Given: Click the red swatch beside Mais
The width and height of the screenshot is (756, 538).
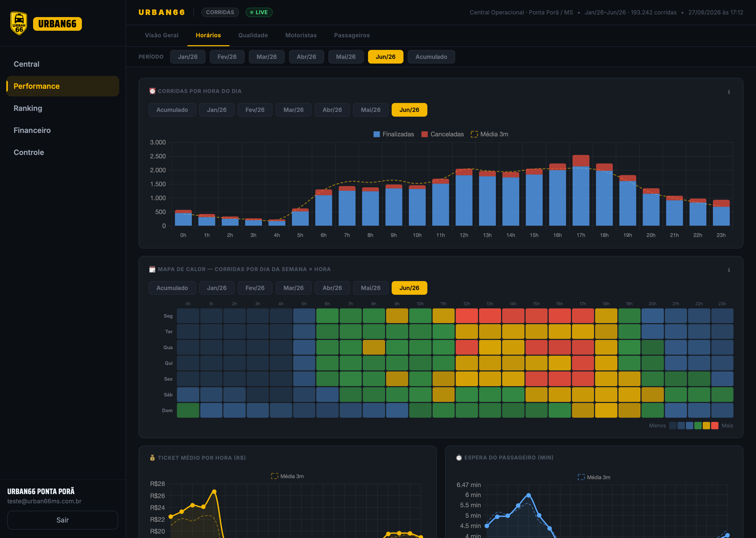Looking at the screenshot, I should tap(715, 425).
